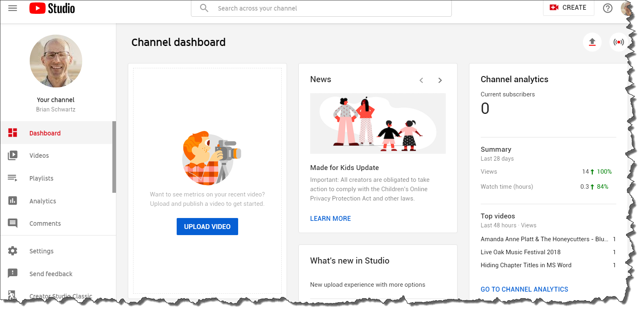Click the Made for Kids news illustration
This screenshot has height=314, width=644.
tap(378, 123)
